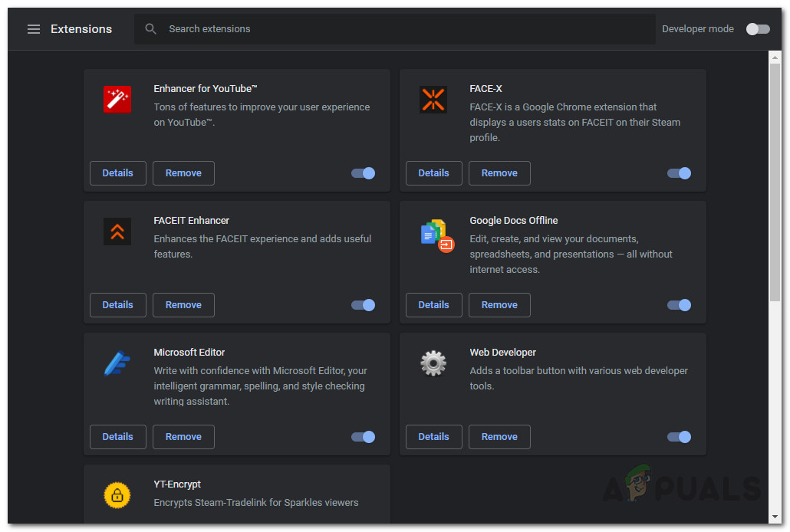This screenshot has width=790, height=532.
Task: Click the YT-Encrypt lock icon
Action: coord(117,495)
